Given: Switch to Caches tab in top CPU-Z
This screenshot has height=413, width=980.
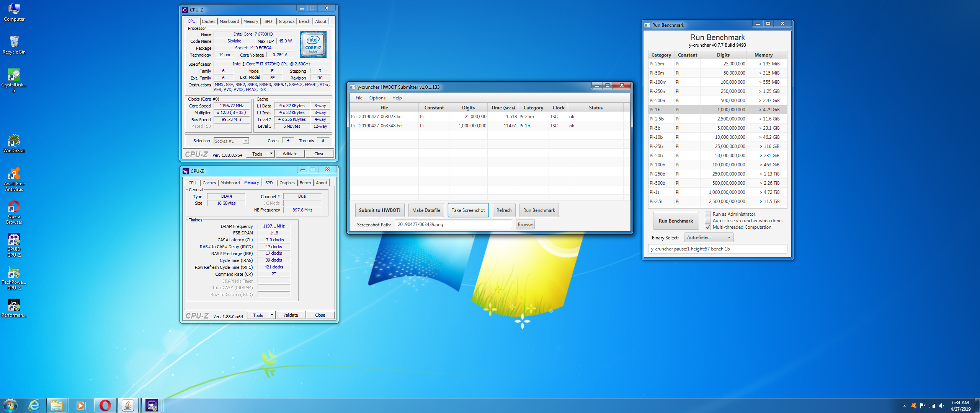Looking at the screenshot, I should click(209, 21).
